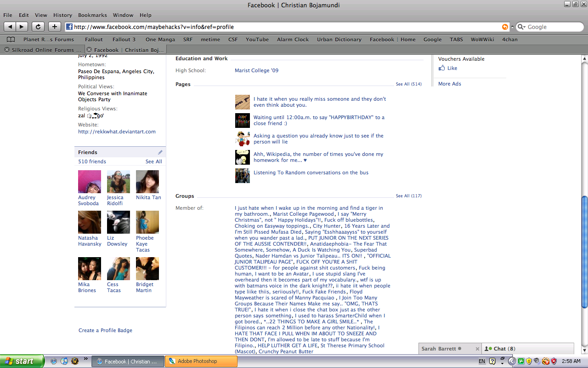Reload the page with the refresh button
The image size is (588, 368).
(x=38, y=27)
